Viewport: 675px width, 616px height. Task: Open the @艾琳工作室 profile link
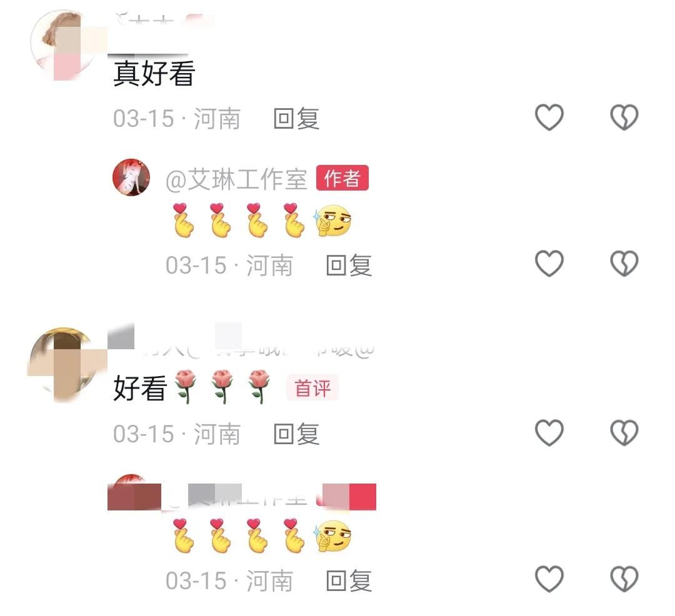(236, 179)
